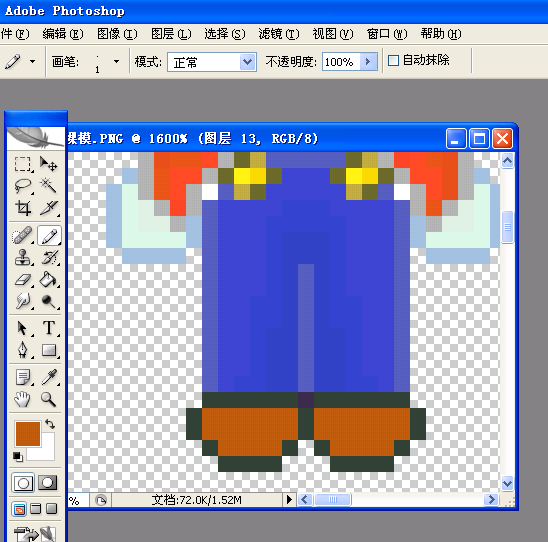
Task: Click the status bar preview icon button
Action: click(101, 500)
